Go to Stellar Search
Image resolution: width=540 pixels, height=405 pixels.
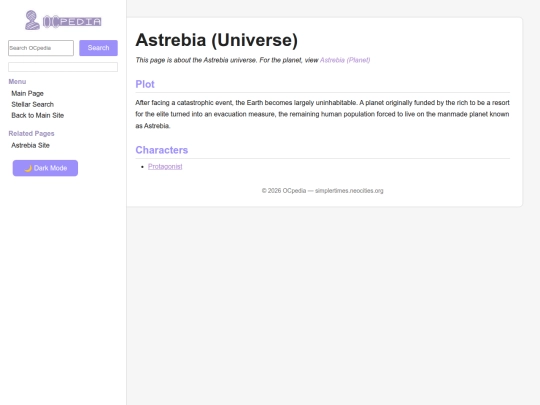click(x=32, y=104)
